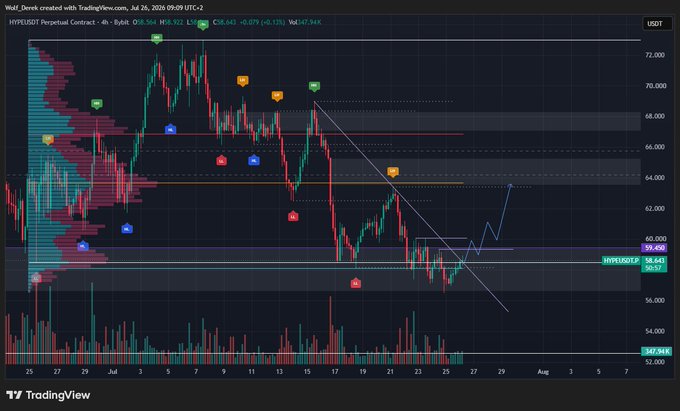Image resolution: width=680 pixels, height=411 pixels.
Task: Click the 54.000 price axis label
Action: coord(655,331)
